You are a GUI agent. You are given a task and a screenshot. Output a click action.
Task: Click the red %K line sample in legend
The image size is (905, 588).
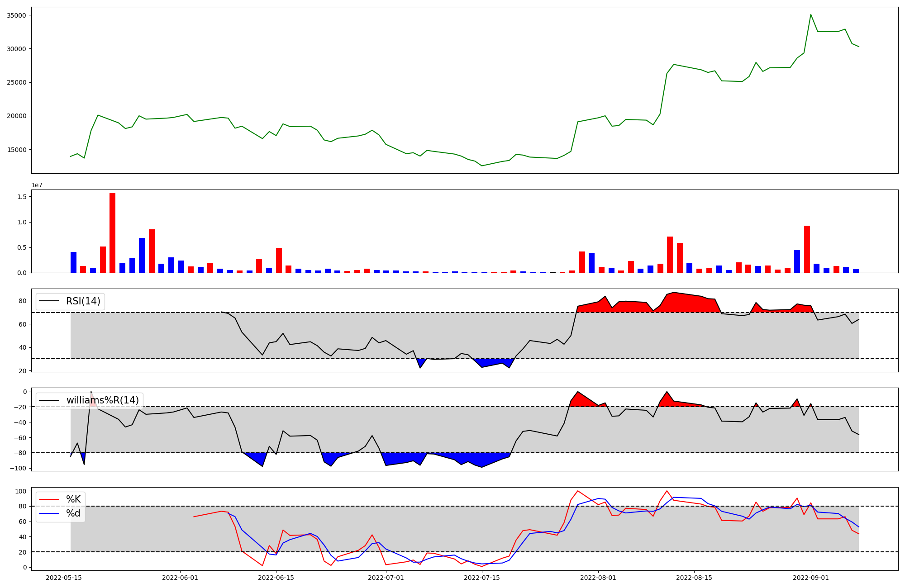point(49,499)
